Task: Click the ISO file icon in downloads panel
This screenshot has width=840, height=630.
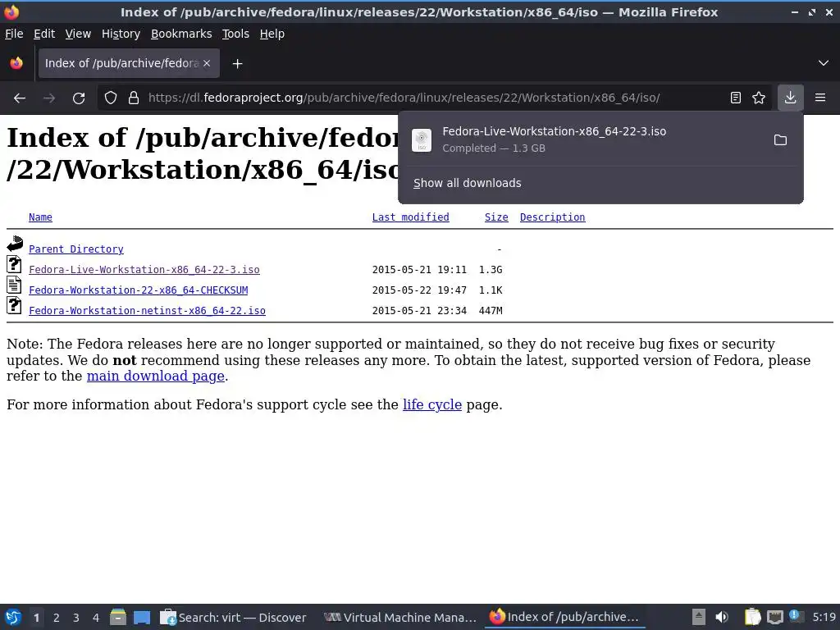Action: coord(422,140)
